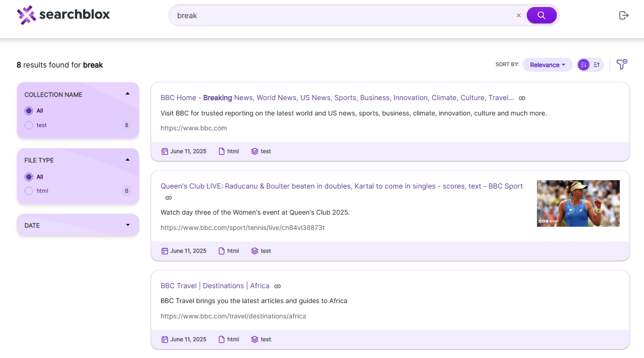Click the BBC Home result description text
Viewport: 644px width, 358px height.
[353, 113]
